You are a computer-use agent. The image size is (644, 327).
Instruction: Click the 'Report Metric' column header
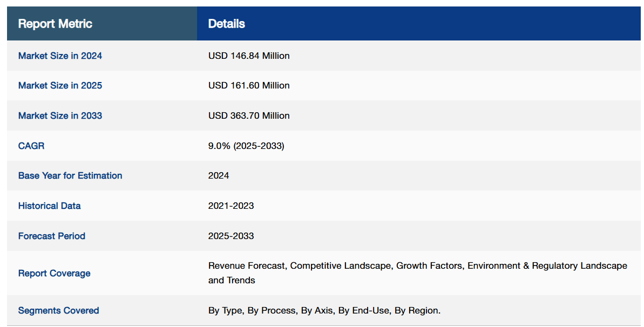coord(55,24)
